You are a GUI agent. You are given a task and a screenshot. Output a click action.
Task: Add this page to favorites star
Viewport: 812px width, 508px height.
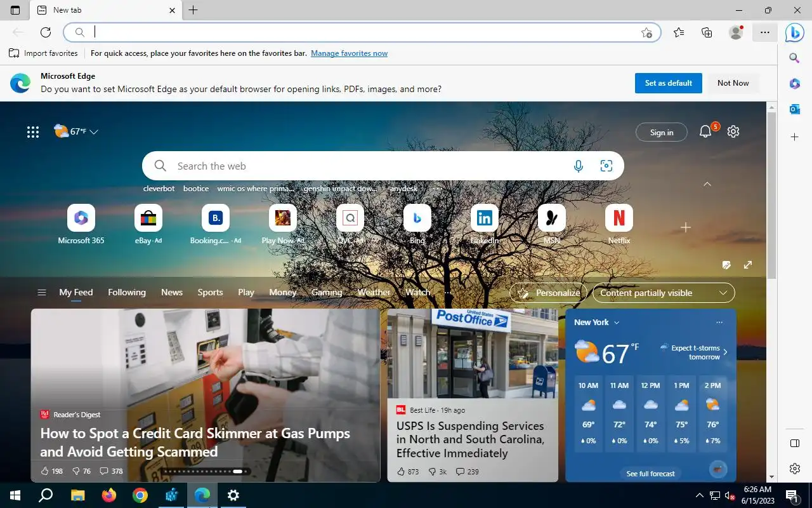pyautogui.click(x=646, y=32)
